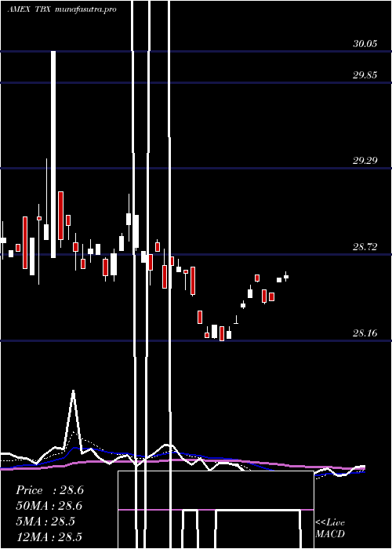392x549 pixels.
Task: Click the 50MA : 28.6 readout
Action: point(49,506)
